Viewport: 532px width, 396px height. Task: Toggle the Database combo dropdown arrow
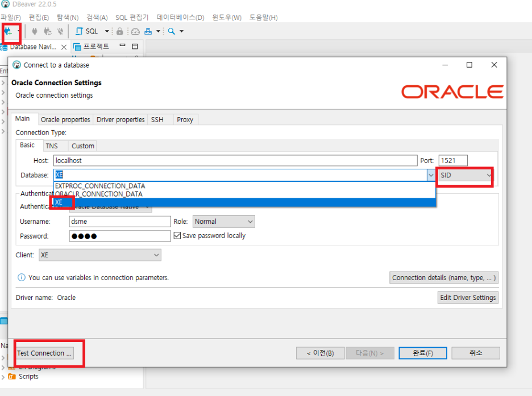pos(431,176)
